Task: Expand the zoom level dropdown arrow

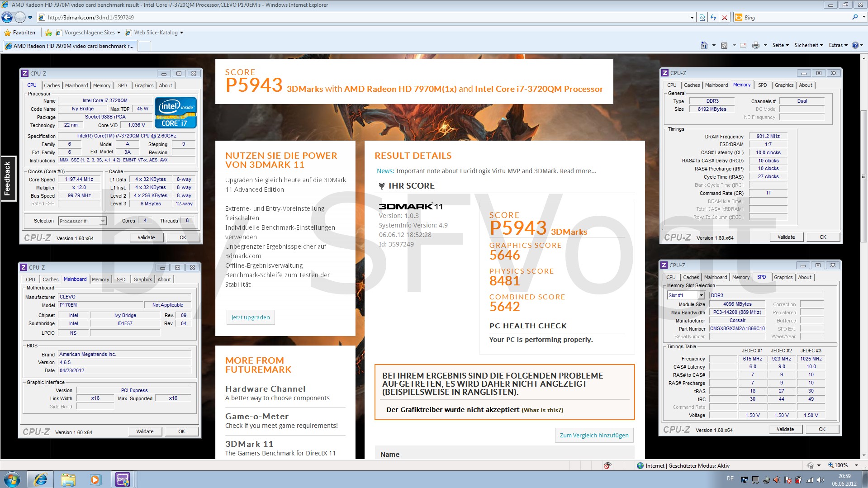Action: [856, 465]
